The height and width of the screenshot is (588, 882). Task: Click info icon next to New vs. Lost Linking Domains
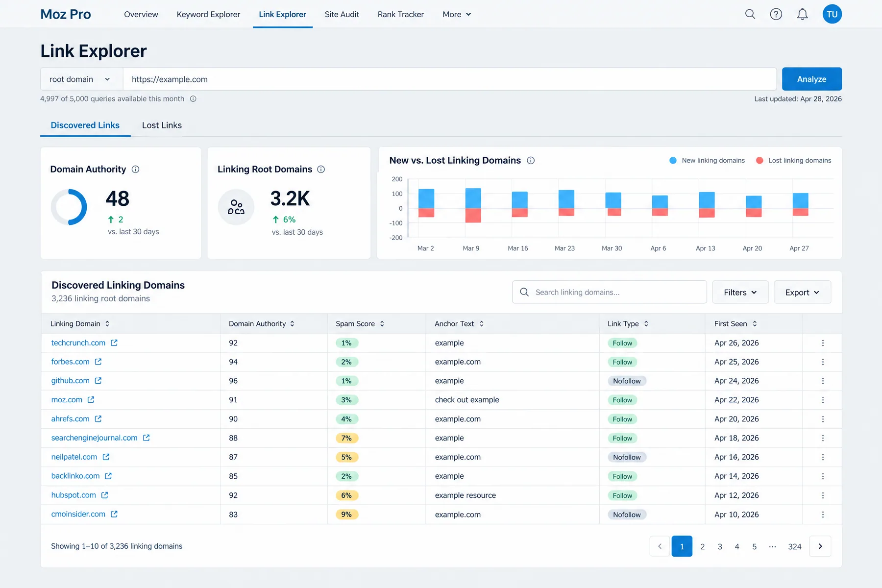coord(531,161)
